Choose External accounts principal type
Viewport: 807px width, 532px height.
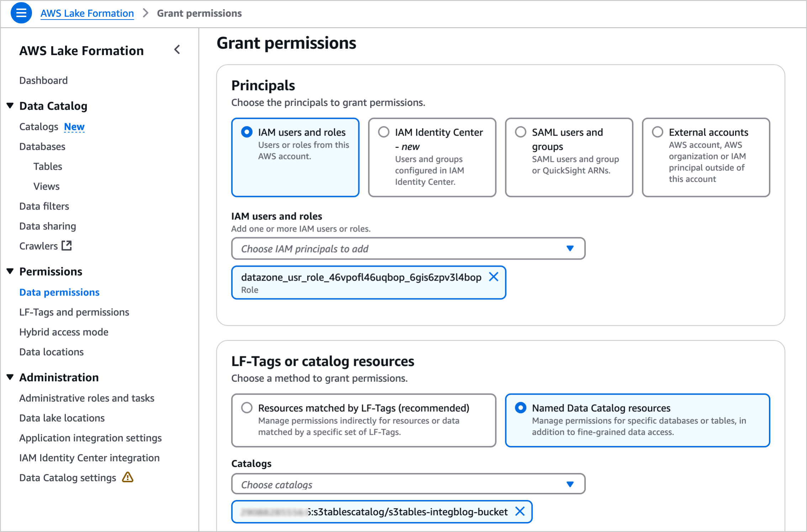coord(658,132)
